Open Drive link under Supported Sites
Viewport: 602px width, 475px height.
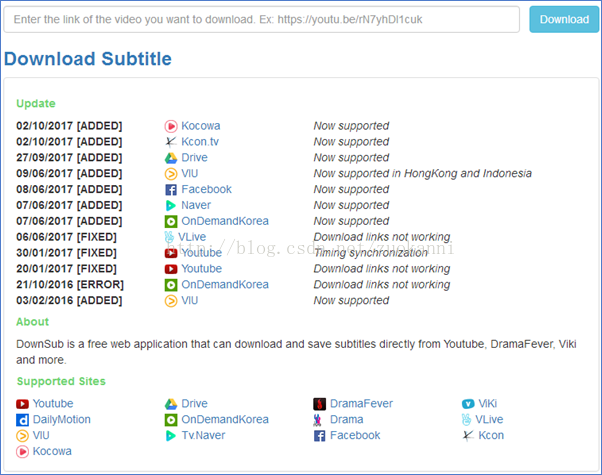(x=194, y=404)
